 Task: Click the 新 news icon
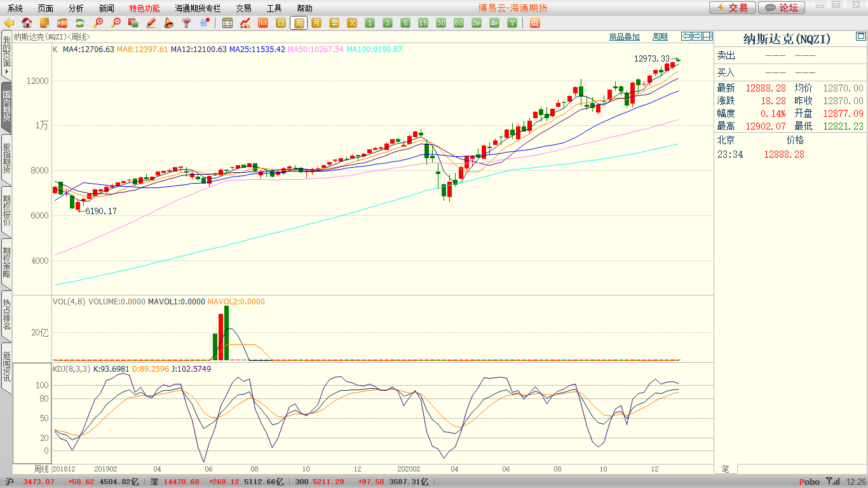click(x=204, y=23)
